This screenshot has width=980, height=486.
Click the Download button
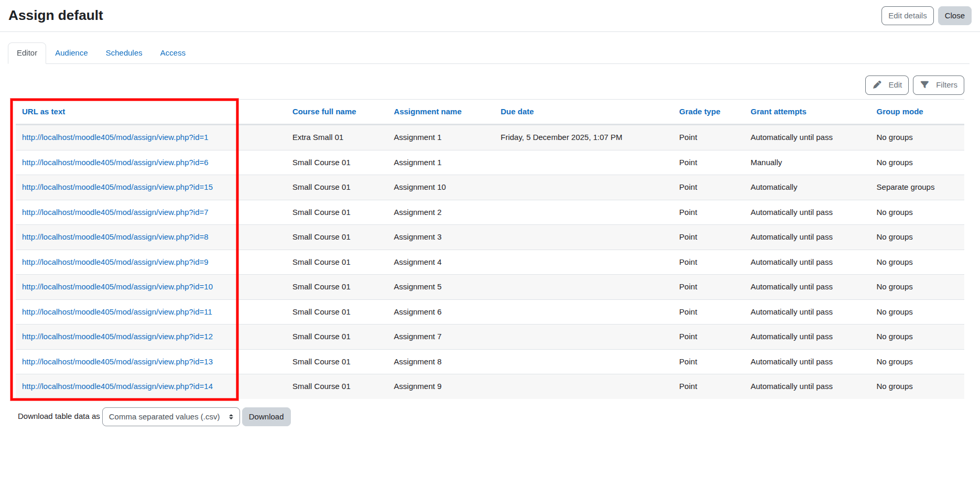pos(266,417)
